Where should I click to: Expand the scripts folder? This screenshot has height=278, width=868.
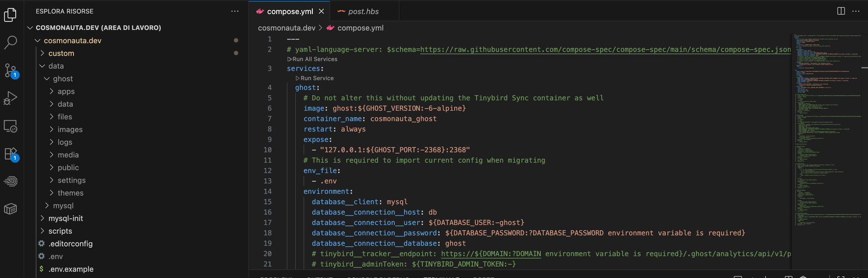[x=42, y=231]
